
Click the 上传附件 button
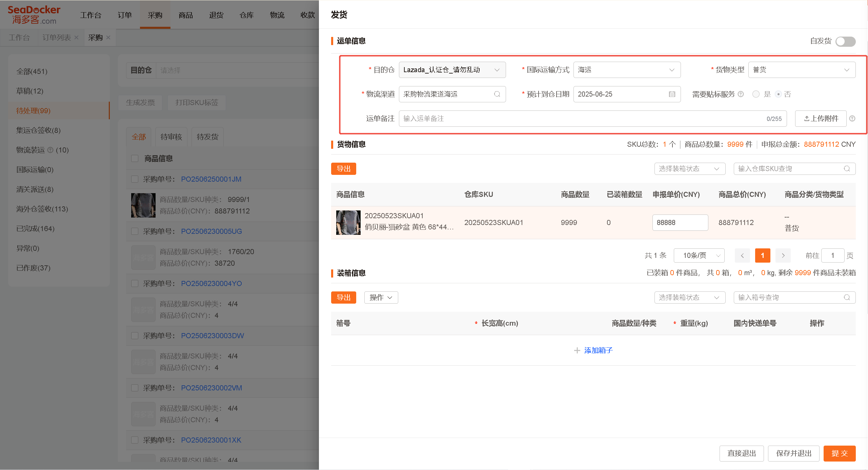point(821,119)
